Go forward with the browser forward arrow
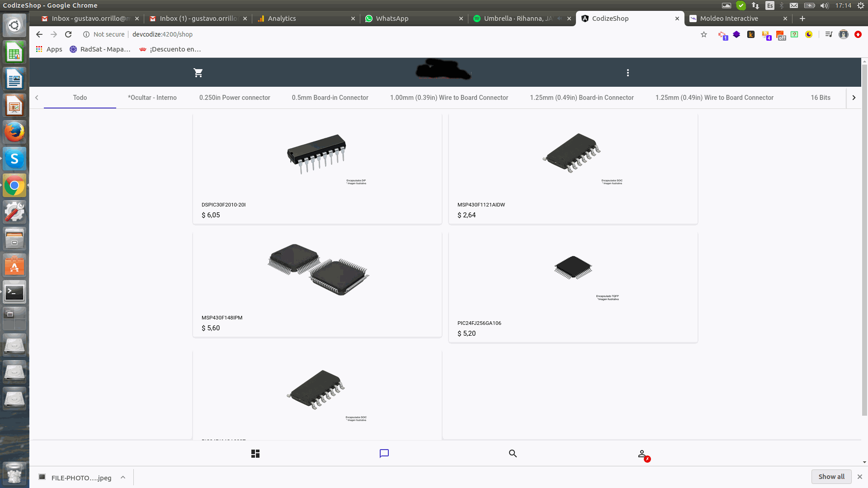Screen dimensions: 868x488 click(54, 34)
